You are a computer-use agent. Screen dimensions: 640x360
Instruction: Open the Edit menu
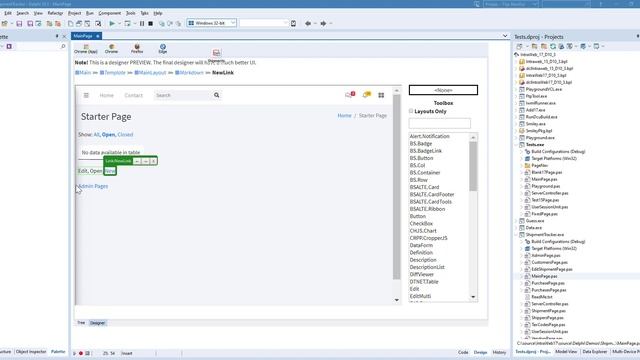coord(8,13)
